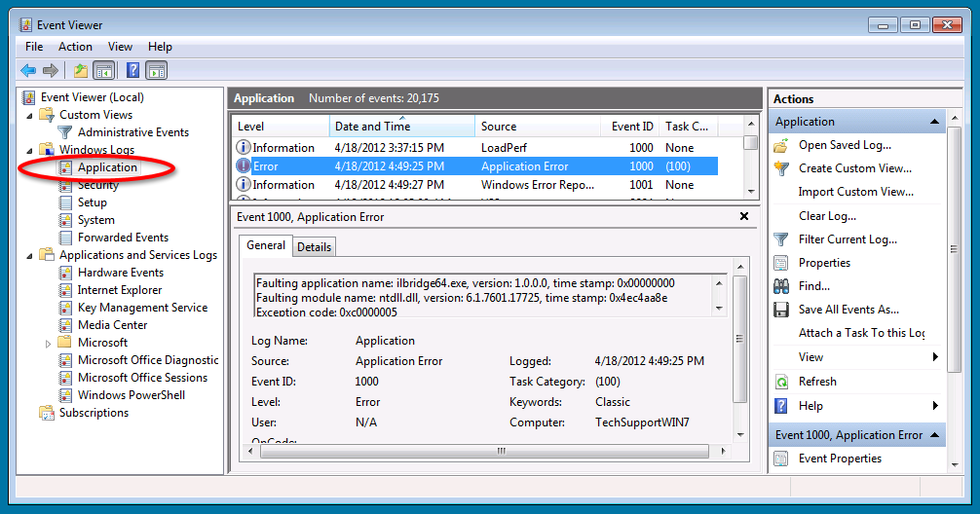Close the Event 1000 preview pane
This screenshot has height=514, width=980.
743,216
